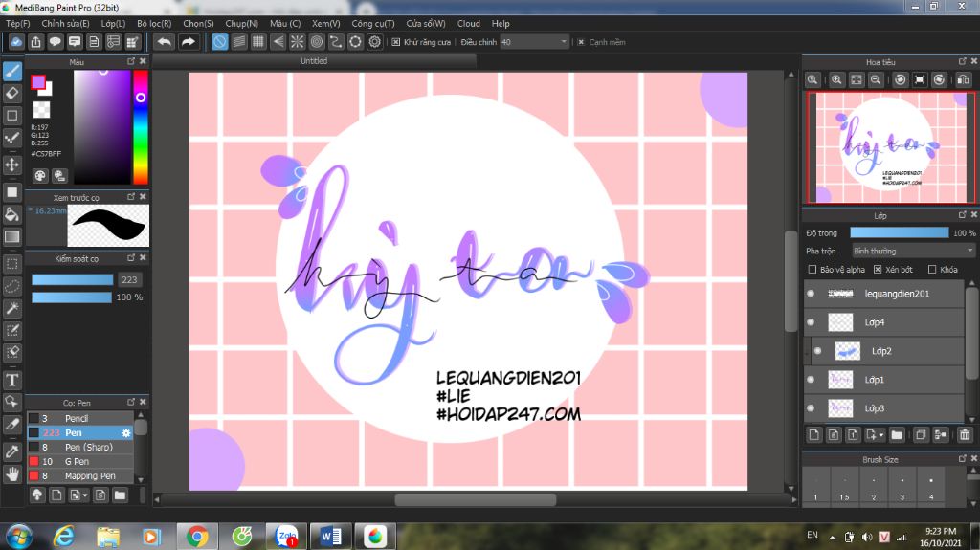The width and height of the screenshot is (980, 550).
Task: Enable Bảo vệ alpha checkbox
Action: pyautogui.click(x=813, y=270)
